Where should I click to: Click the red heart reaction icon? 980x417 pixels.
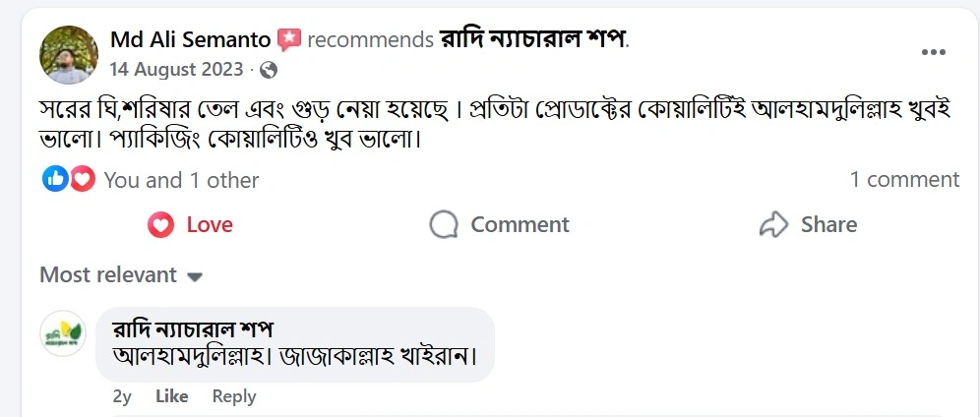[x=83, y=179]
